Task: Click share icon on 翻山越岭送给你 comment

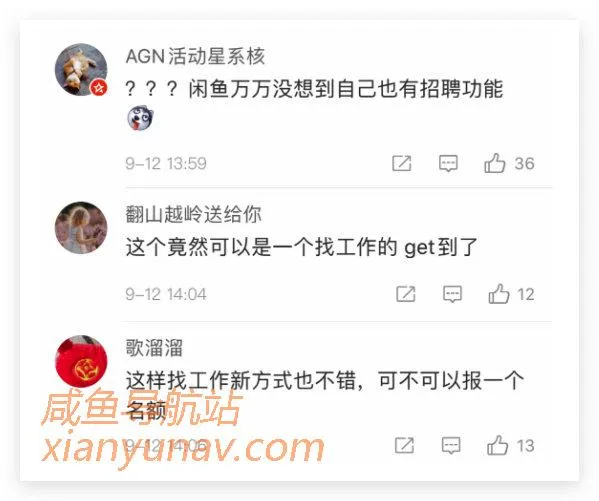Action: coord(406,294)
